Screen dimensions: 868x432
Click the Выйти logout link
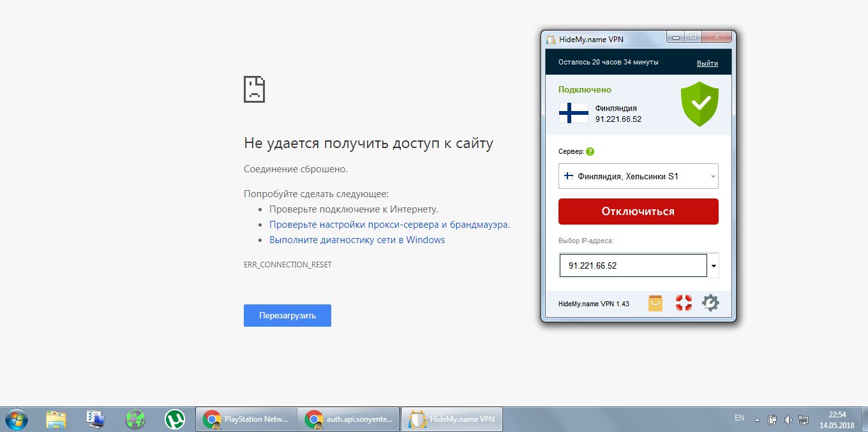(707, 63)
